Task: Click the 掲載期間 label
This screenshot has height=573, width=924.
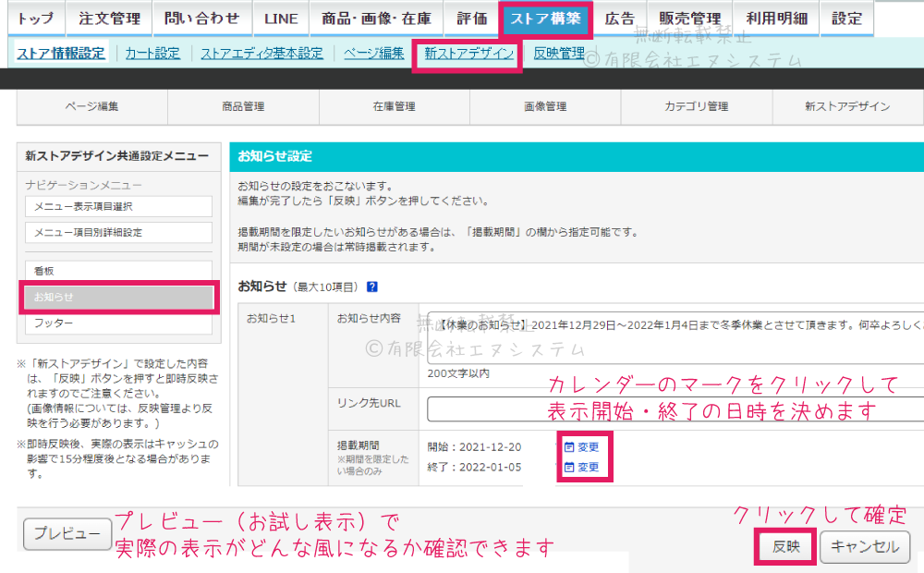Action: (x=358, y=446)
